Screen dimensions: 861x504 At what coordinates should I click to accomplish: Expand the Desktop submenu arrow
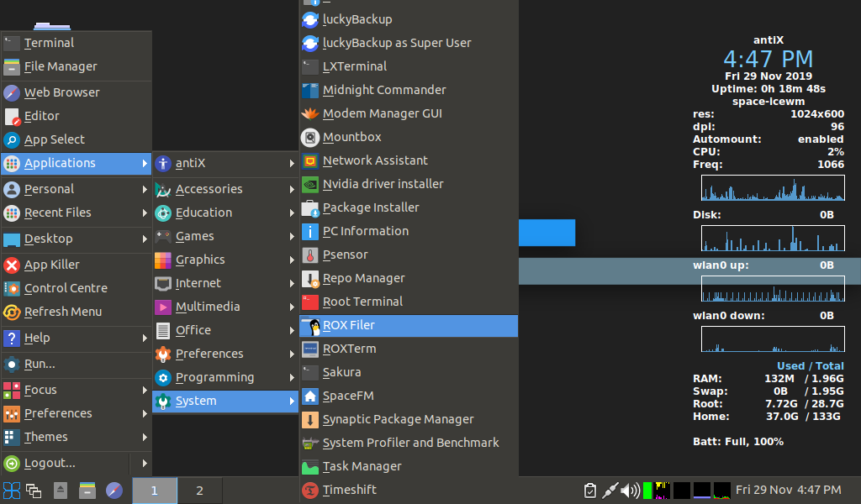(145, 239)
